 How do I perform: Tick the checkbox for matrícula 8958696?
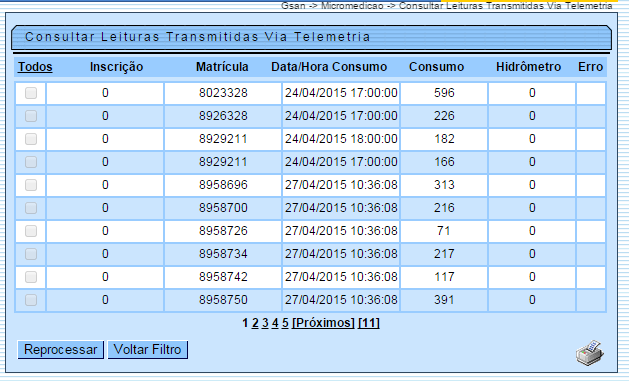(x=31, y=185)
